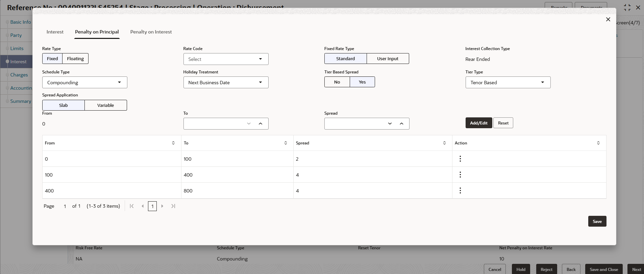Viewport: 644px width, 274px height.
Task: Open action menu for the 0 to 100 row
Action: pyautogui.click(x=460, y=159)
